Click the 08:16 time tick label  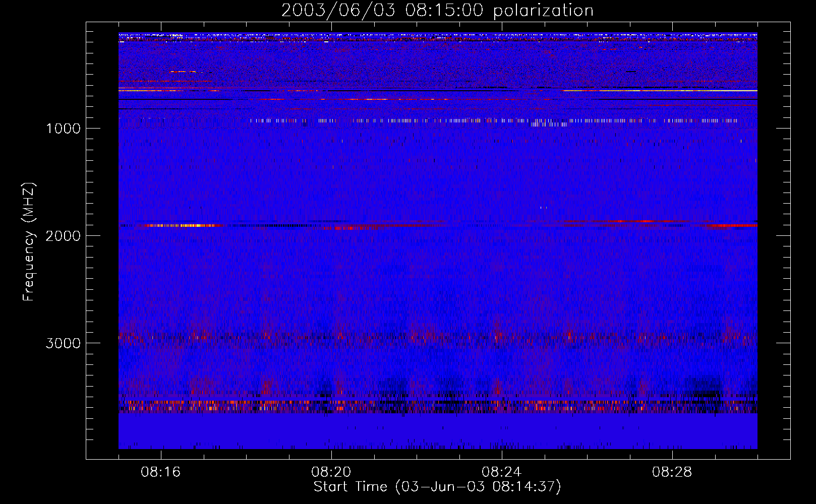161,472
